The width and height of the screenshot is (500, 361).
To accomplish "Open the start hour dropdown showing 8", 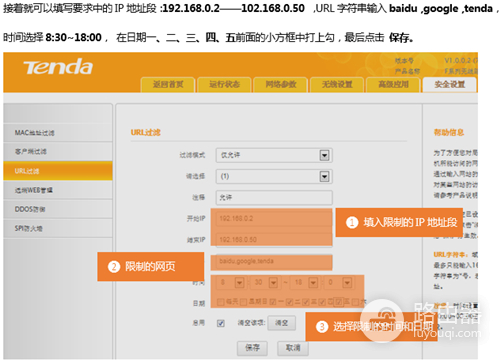I will click(231, 282).
